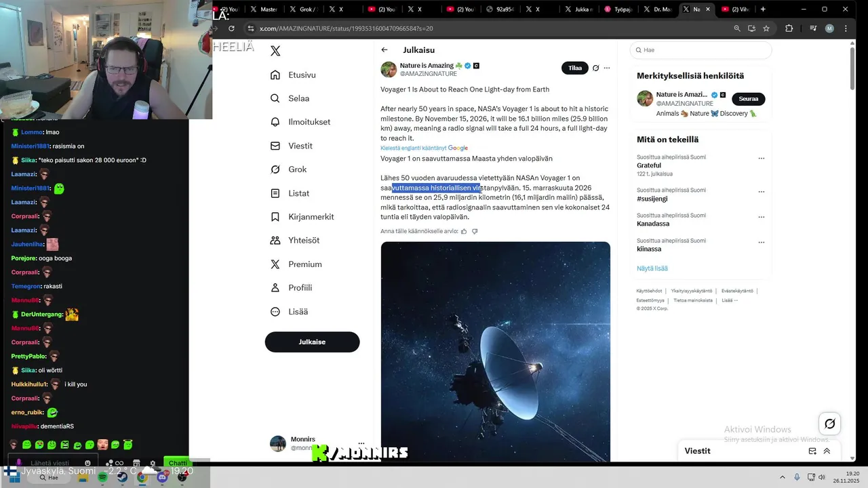Image resolution: width=868 pixels, height=488 pixels.
Task: Open trending topic Grateful
Action: coord(649,165)
